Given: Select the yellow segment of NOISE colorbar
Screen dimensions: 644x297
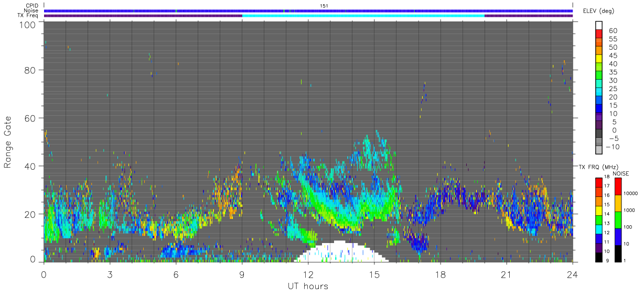Looking at the screenshot, I should (619, 203).
